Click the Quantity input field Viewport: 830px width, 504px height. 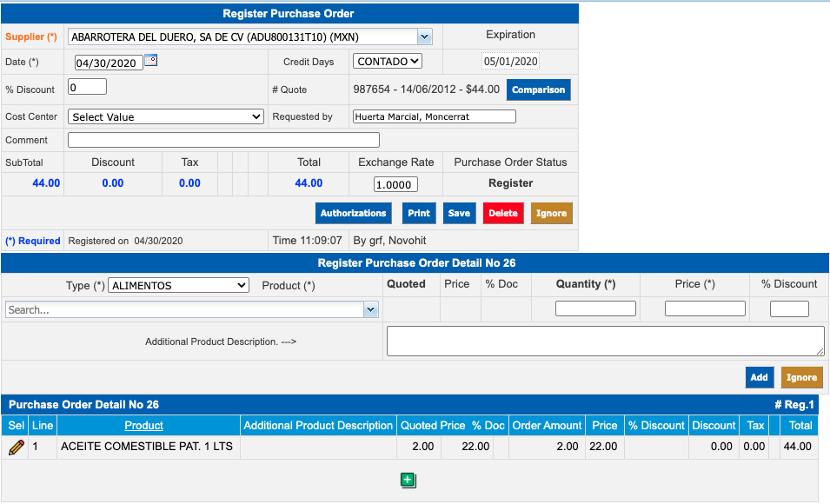(595, 308)
